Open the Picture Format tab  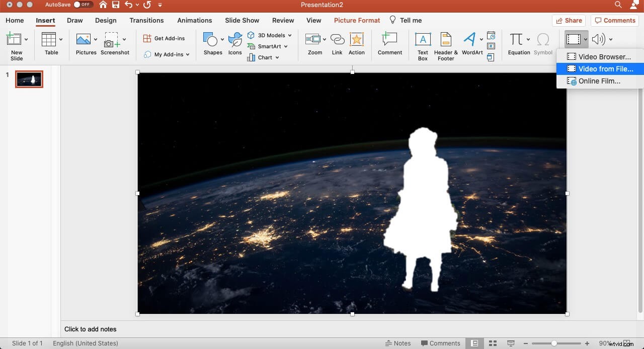point(357,20)
